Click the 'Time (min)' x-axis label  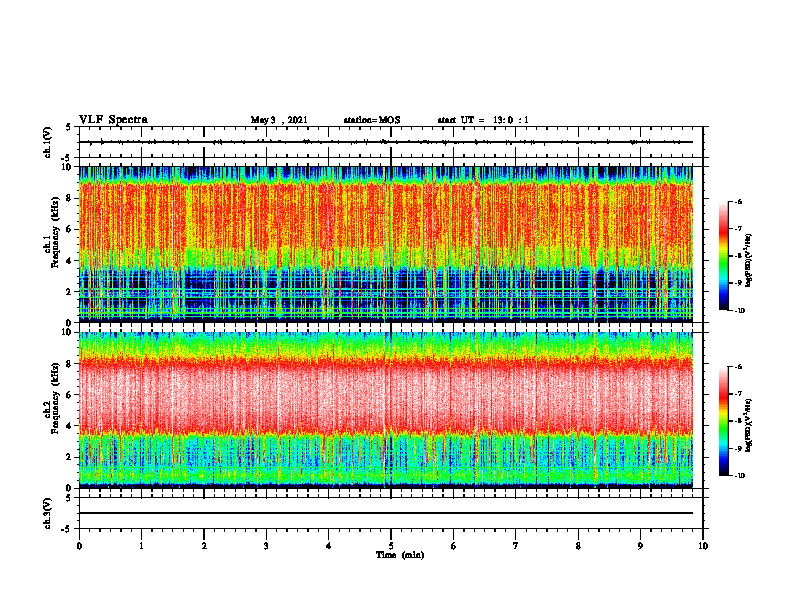click(x=400, y=555)
